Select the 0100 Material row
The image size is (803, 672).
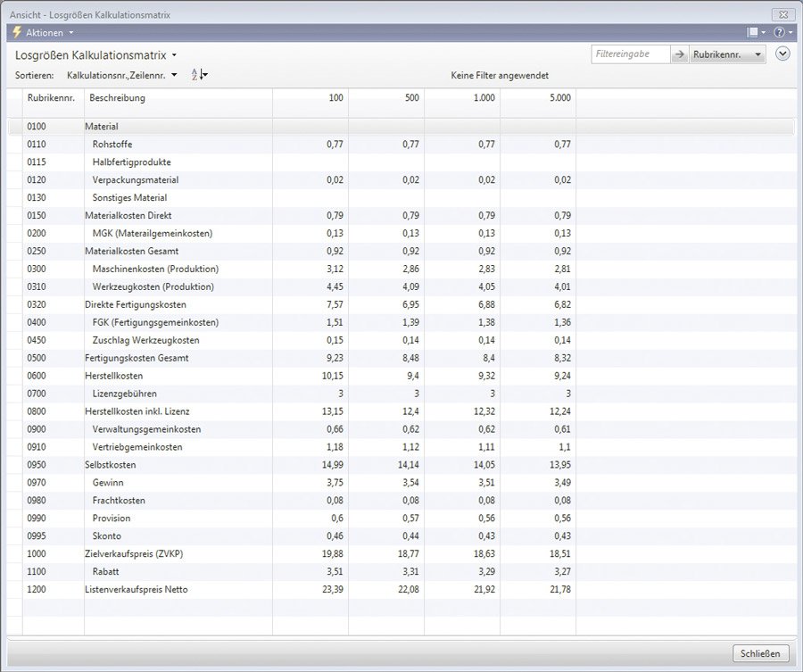click(401, 127)
